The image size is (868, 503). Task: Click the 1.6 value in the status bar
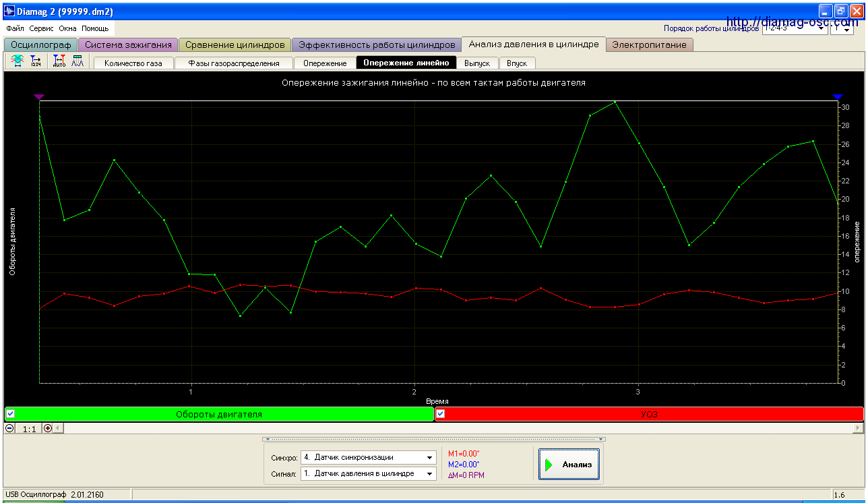(x=840, y=496)
